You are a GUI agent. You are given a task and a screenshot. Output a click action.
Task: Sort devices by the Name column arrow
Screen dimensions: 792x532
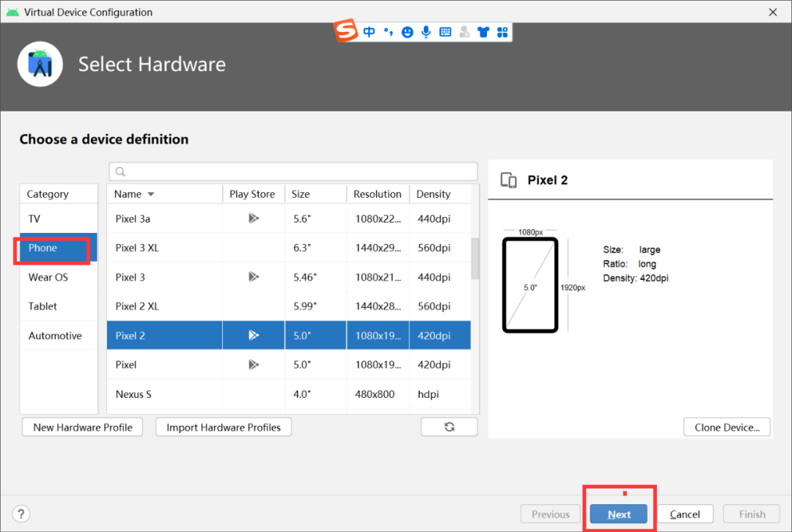point(150,194)
